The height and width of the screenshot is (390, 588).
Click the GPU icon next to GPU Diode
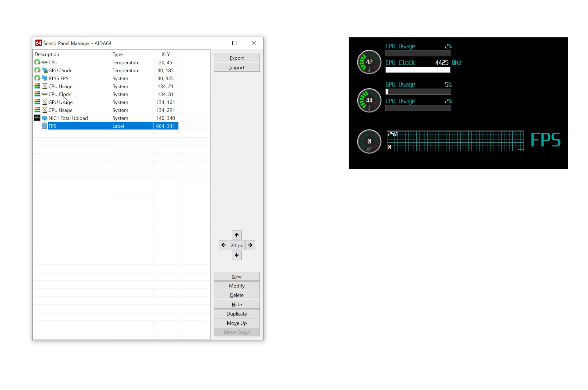click(x=45, y=70)
